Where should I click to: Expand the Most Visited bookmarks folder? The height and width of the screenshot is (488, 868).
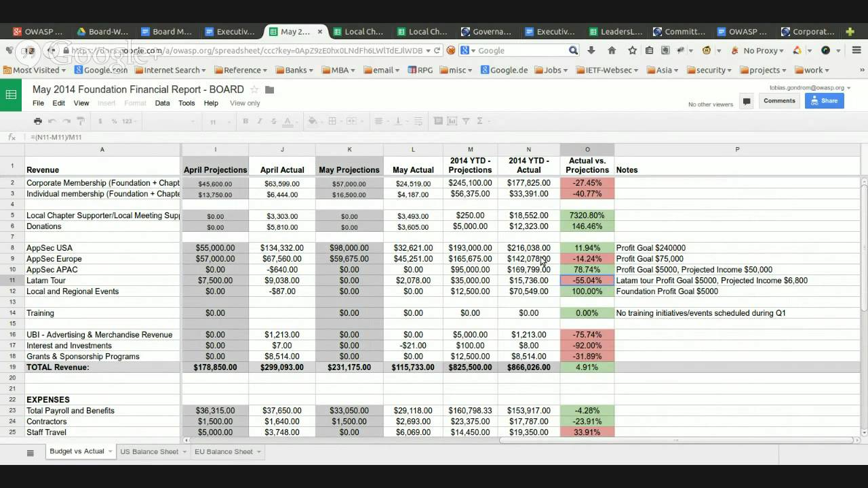(34, 70)
